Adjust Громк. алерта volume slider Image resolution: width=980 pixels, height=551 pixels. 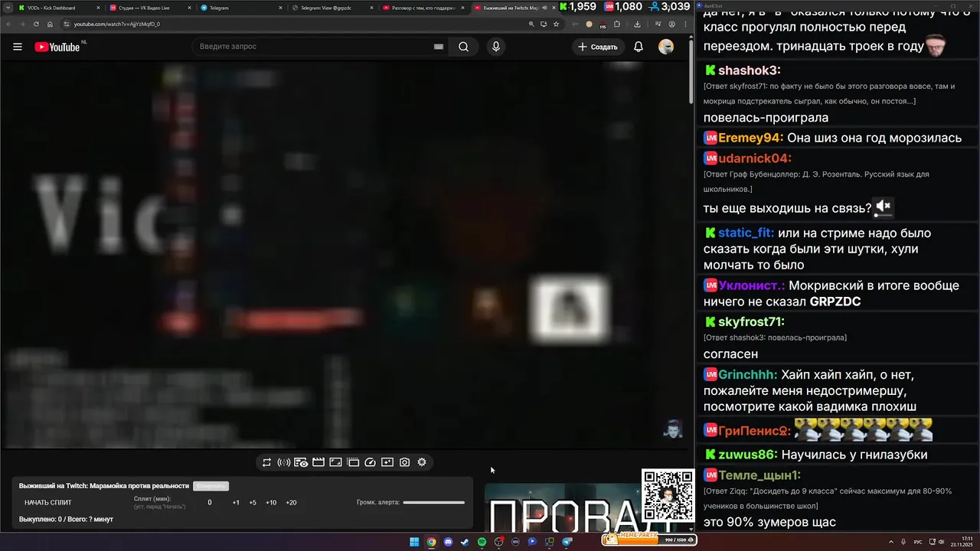[433, 503]
